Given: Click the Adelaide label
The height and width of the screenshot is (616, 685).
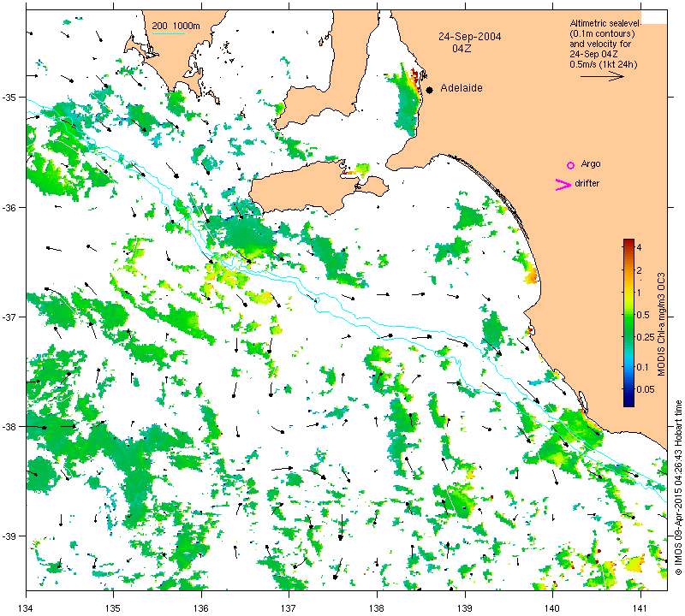Looking at the screenshot, I should pyautogui.click(x=462, y=88).
